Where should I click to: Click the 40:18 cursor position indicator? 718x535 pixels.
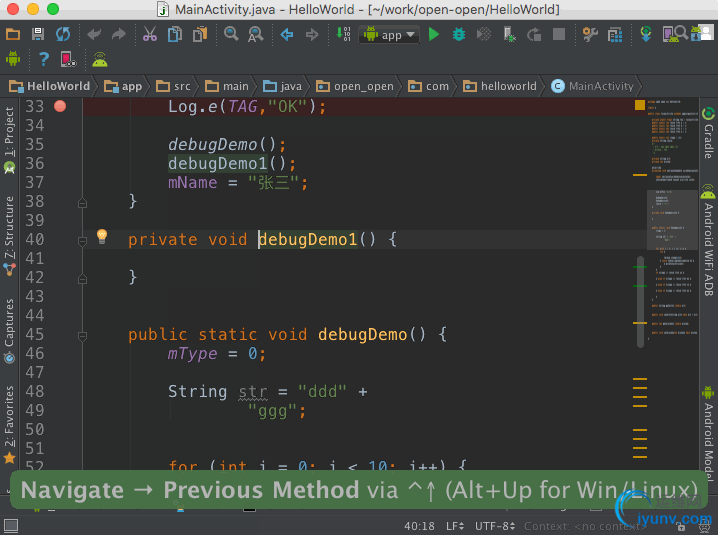[x=419, y=526]
